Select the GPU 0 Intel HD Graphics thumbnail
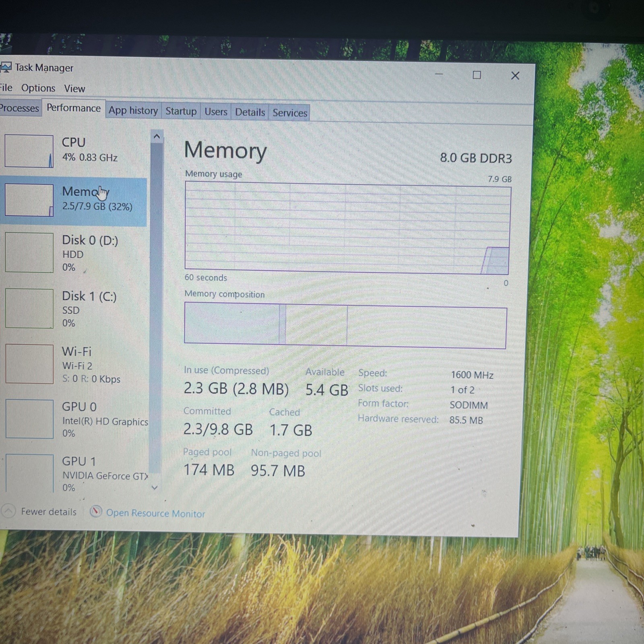 tap(29, 419)
